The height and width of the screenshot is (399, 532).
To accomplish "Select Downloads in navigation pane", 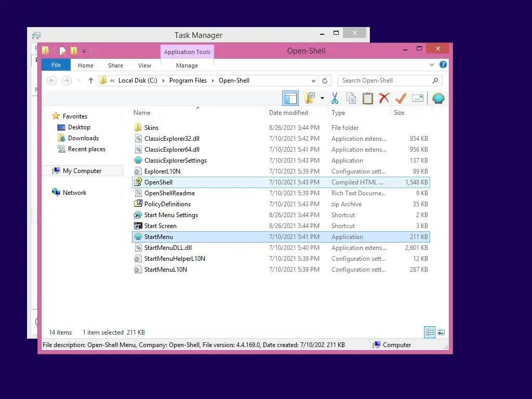I will tap(83, 138).
